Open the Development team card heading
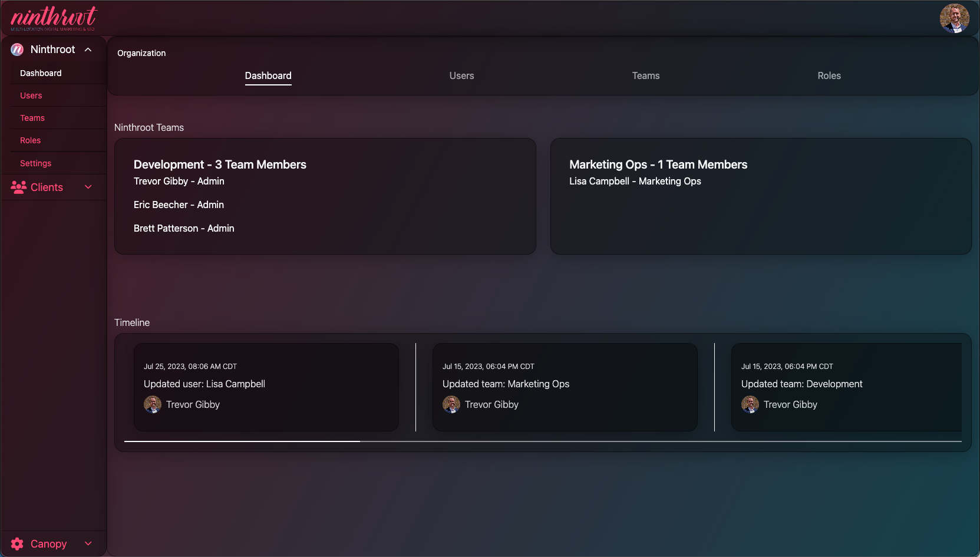The image size is (980, 557). click(220, 164)
